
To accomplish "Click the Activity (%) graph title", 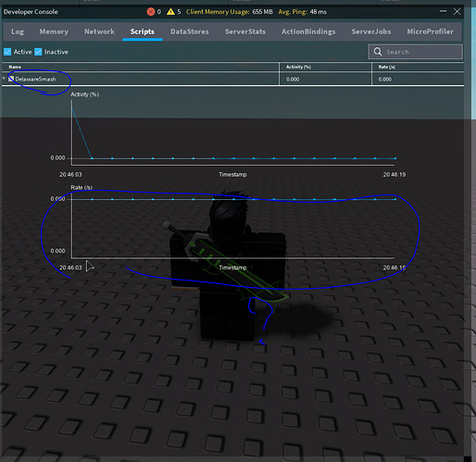I will point(85,94).
